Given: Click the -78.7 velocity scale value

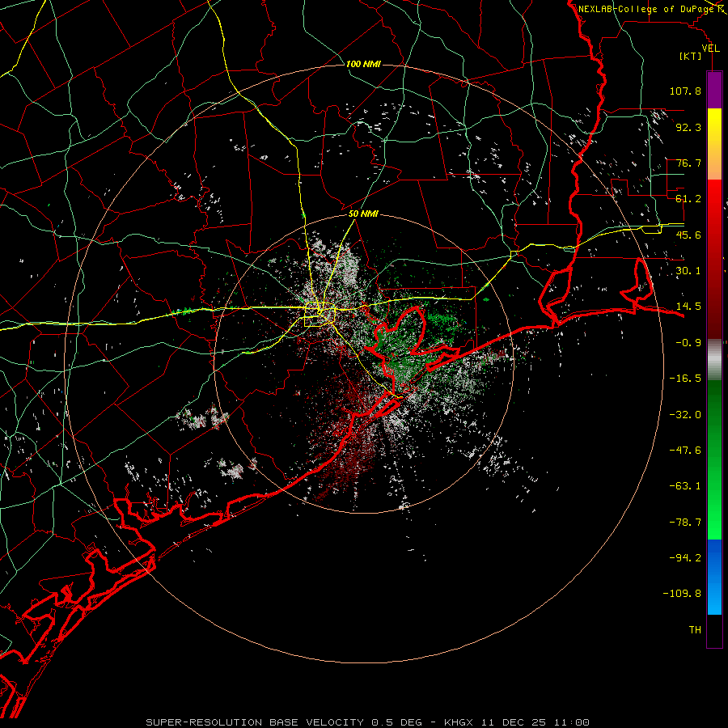Looking at the screenshot, I should tap(685, 523).
